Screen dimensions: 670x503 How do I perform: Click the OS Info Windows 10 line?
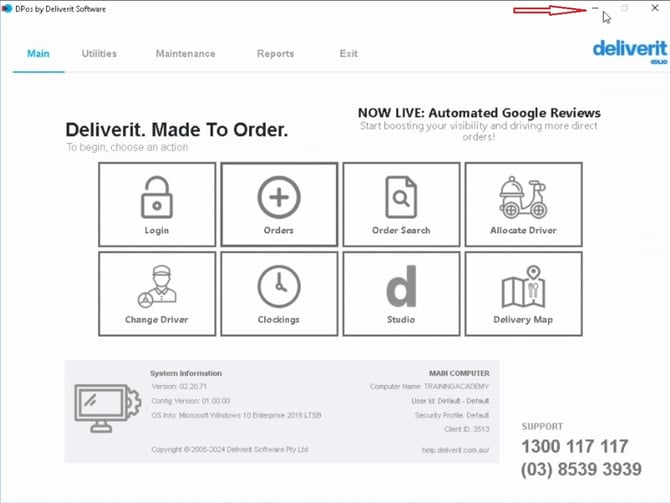tap(236, 415)
